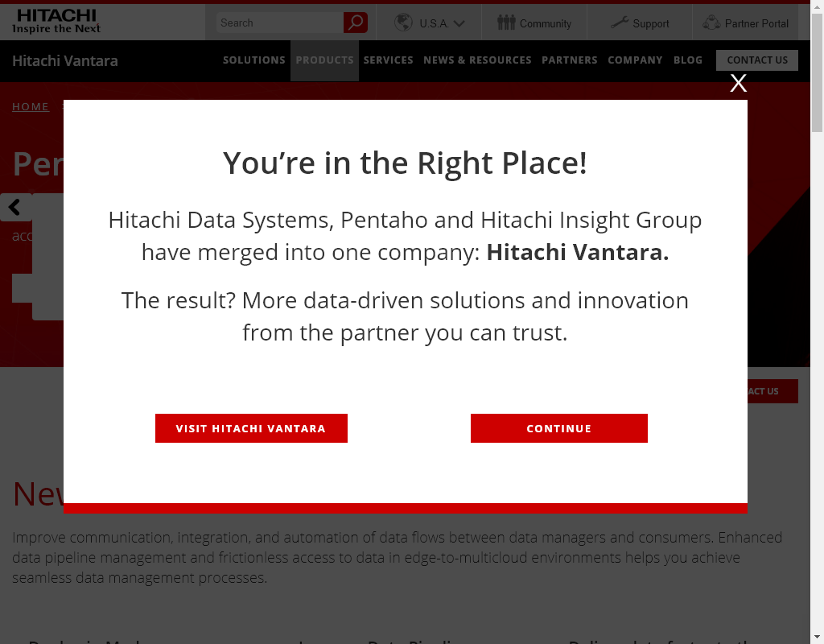Click Visit Hitachi Vantara button
Viewport: 824px width, 644px height.
251,428
